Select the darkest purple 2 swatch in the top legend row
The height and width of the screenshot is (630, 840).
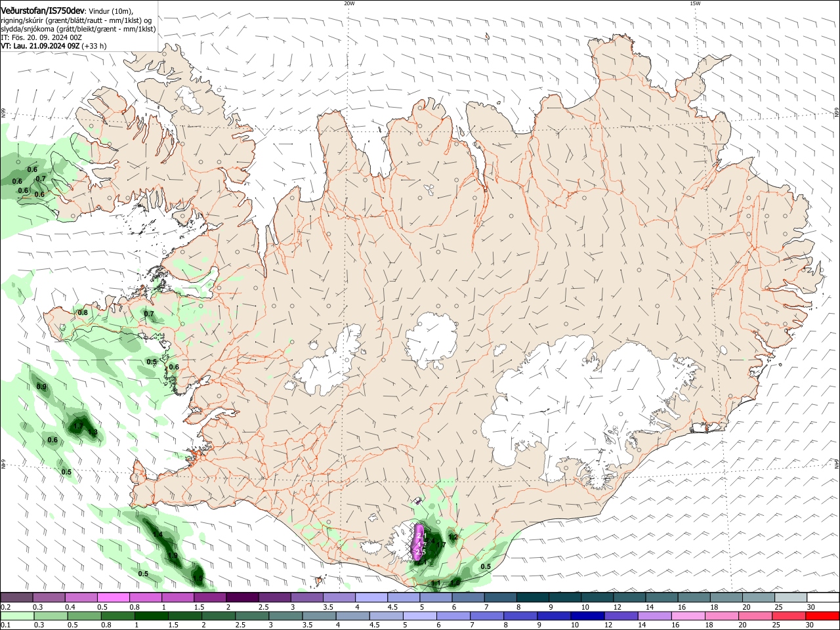point(242,597)
